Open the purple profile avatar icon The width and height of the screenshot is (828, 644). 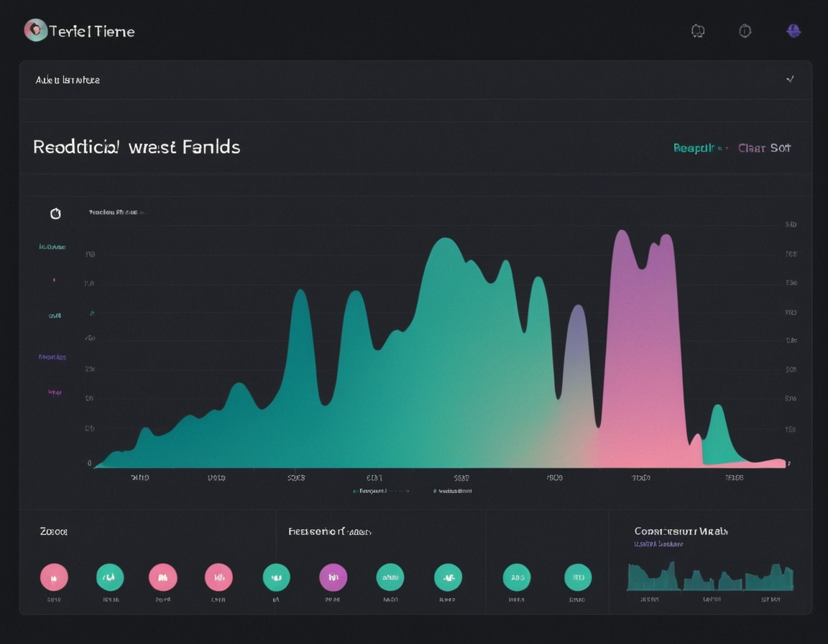tap(793, 31)
